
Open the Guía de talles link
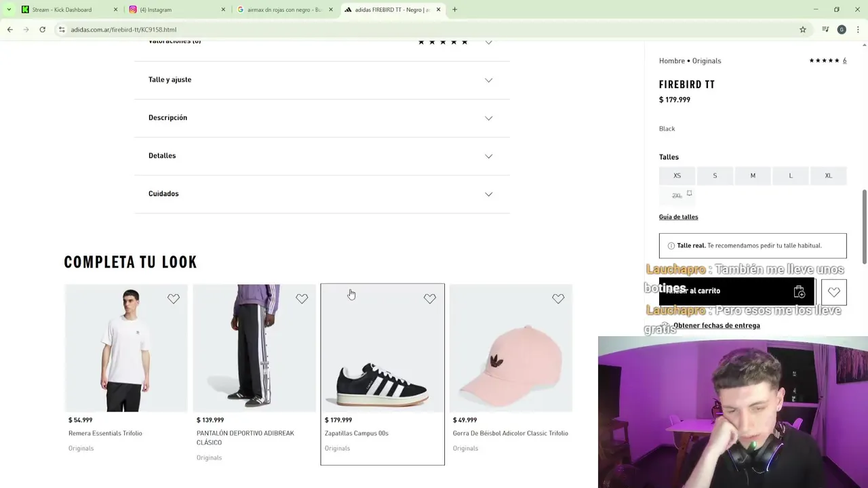coord(678,217)
